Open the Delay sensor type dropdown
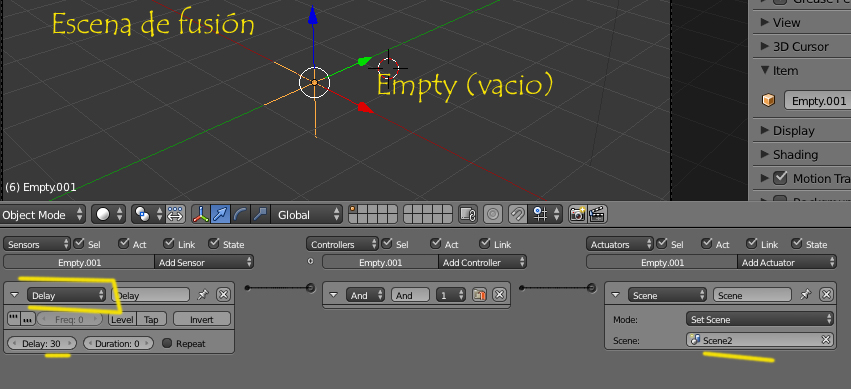 66,295
